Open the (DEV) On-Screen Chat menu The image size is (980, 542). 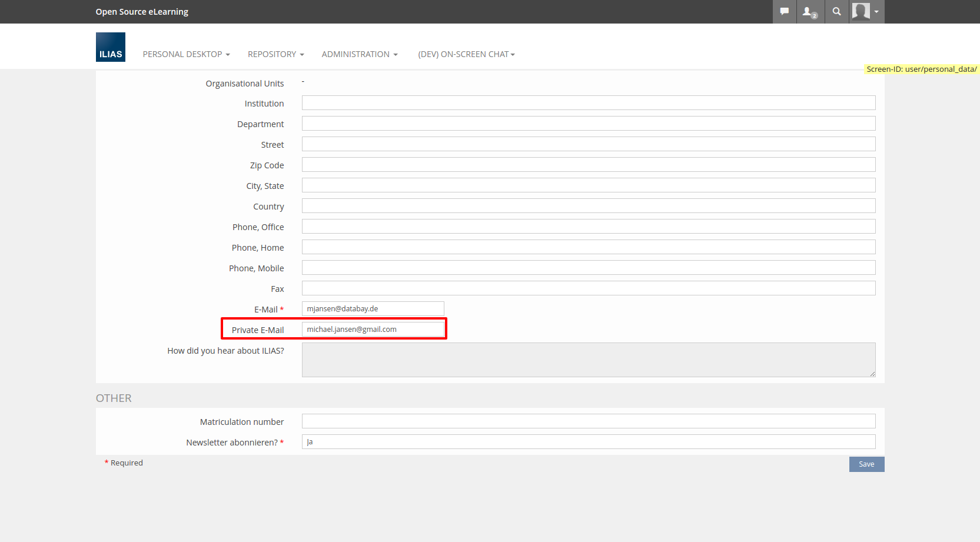click(466, 54)
